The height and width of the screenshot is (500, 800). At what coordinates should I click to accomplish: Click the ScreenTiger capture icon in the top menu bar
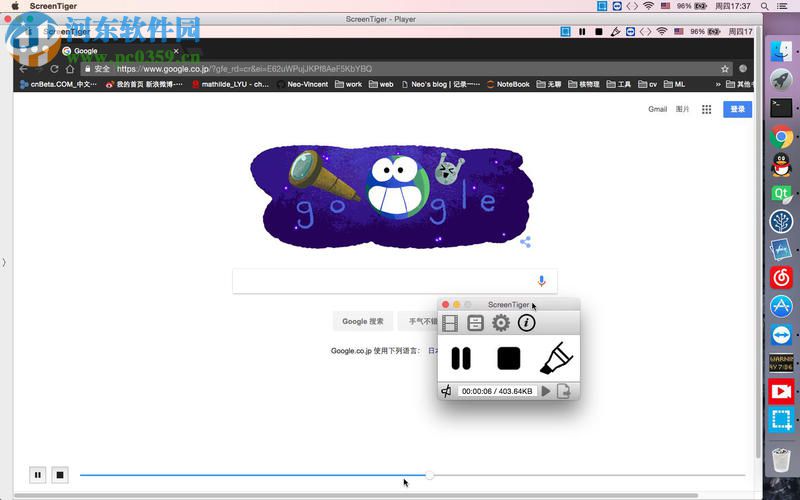[x=602, y=6]
